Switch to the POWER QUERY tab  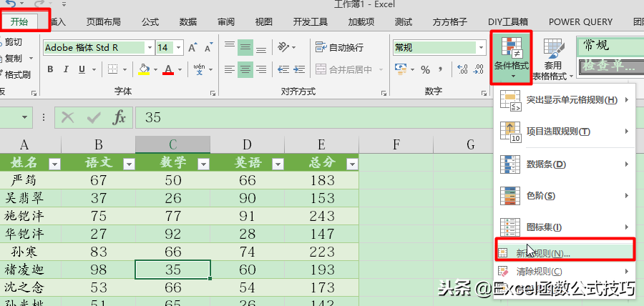(x=580, y=21)
